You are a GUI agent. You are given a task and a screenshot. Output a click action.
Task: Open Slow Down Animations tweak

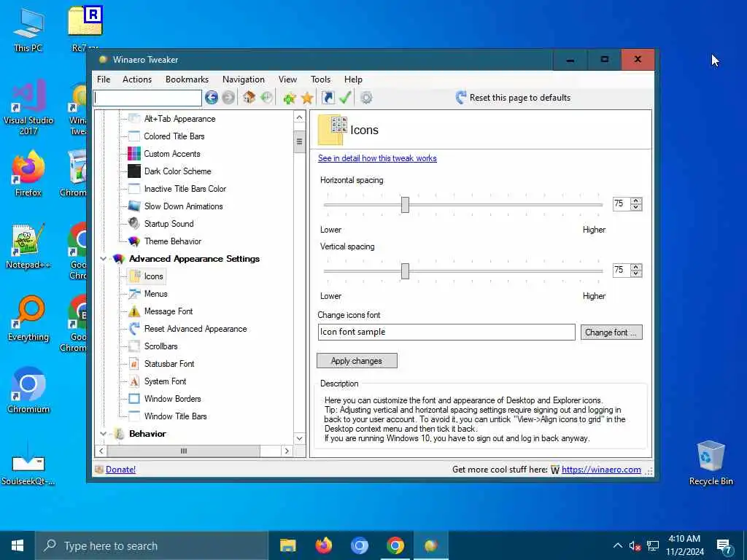[x=183, y=206]
